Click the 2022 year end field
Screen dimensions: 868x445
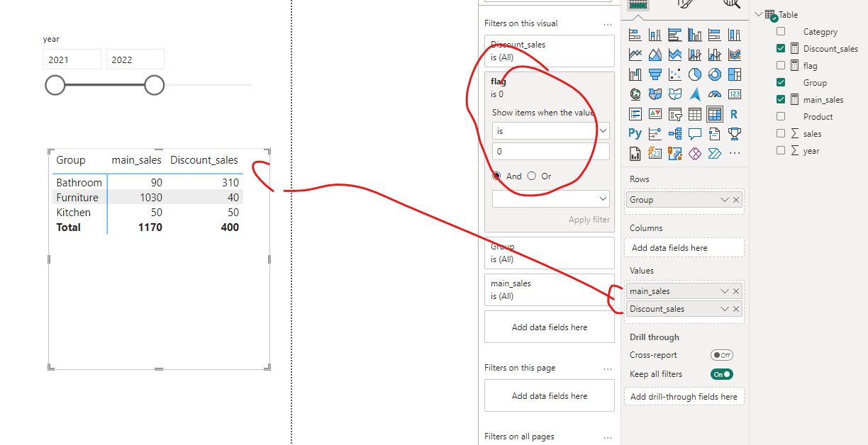pos(135,60)
